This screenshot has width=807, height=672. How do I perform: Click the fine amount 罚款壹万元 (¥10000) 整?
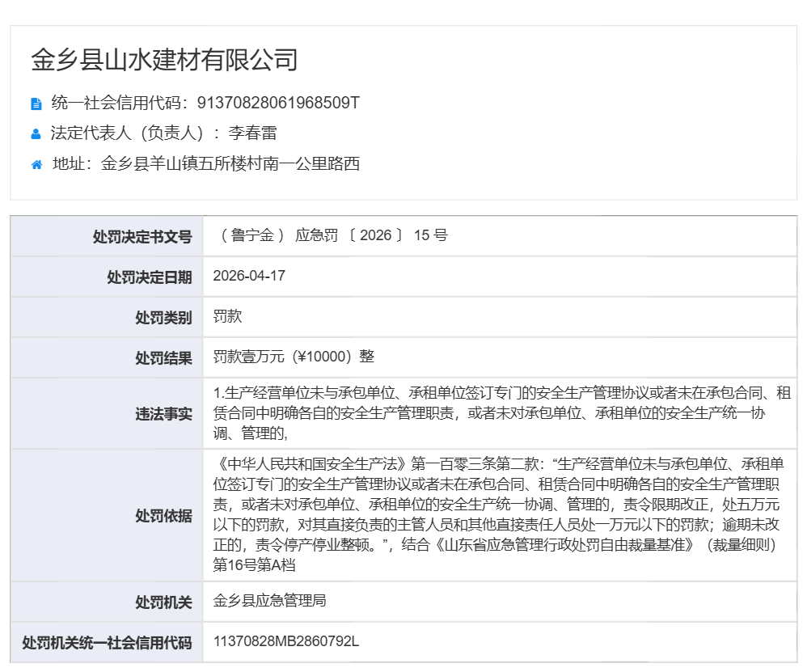pyautogui.click(x=294, y=357)
